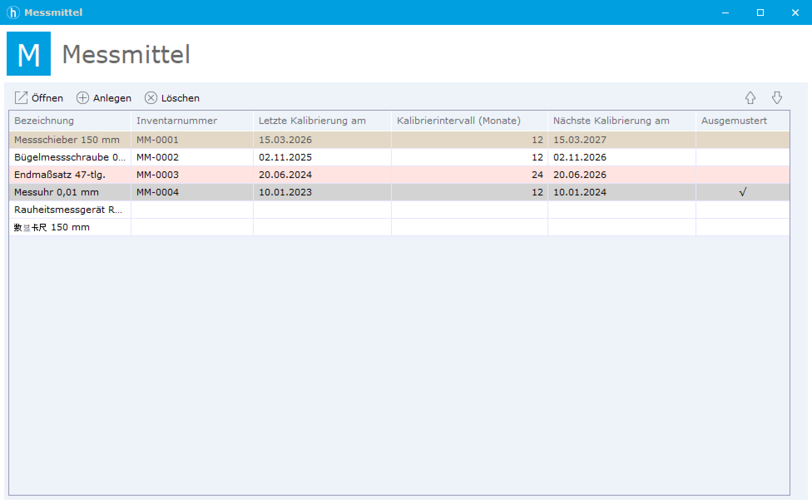Click next calibration date 15.03.2027

[x=580, y=140]
